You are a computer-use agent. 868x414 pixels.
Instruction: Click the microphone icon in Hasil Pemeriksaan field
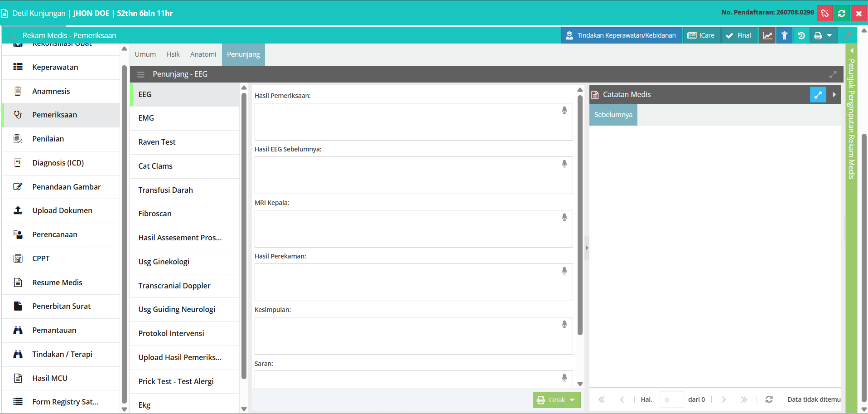(x=564, y=110)
